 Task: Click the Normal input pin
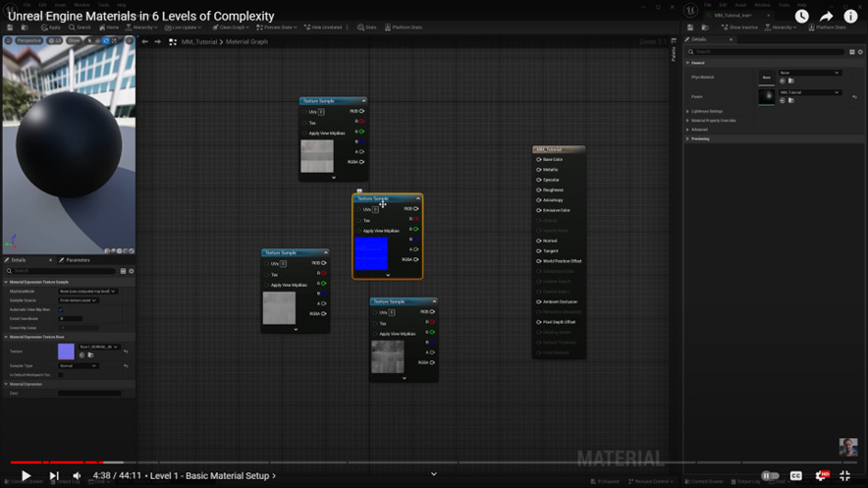pos(539,241)
